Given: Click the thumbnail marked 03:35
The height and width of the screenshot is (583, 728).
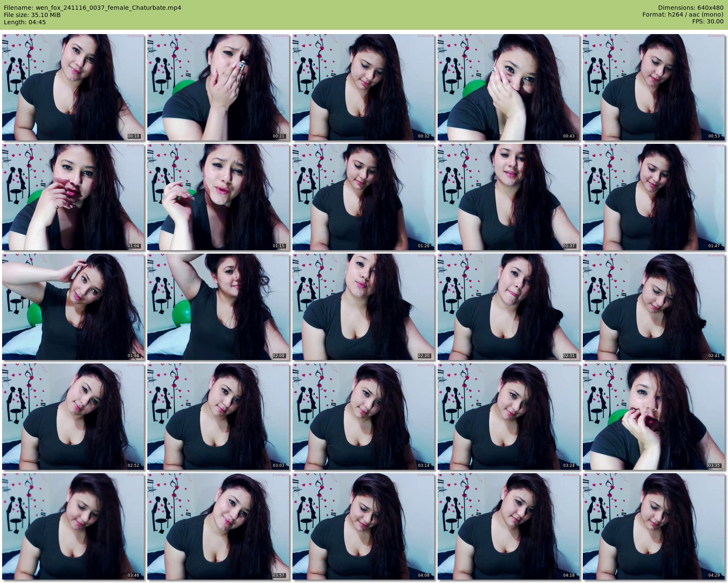Looking at the screenshot, I should (x=654, y=417).
